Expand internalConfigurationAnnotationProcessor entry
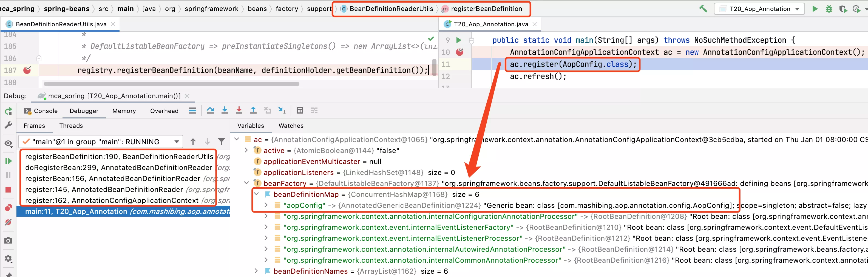 pos(266,216)
